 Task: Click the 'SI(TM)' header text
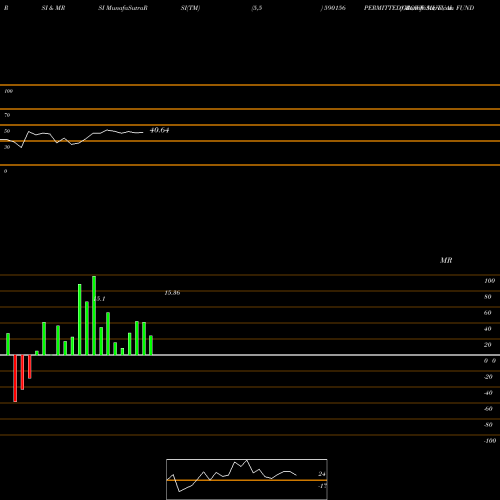click(190, 8)
